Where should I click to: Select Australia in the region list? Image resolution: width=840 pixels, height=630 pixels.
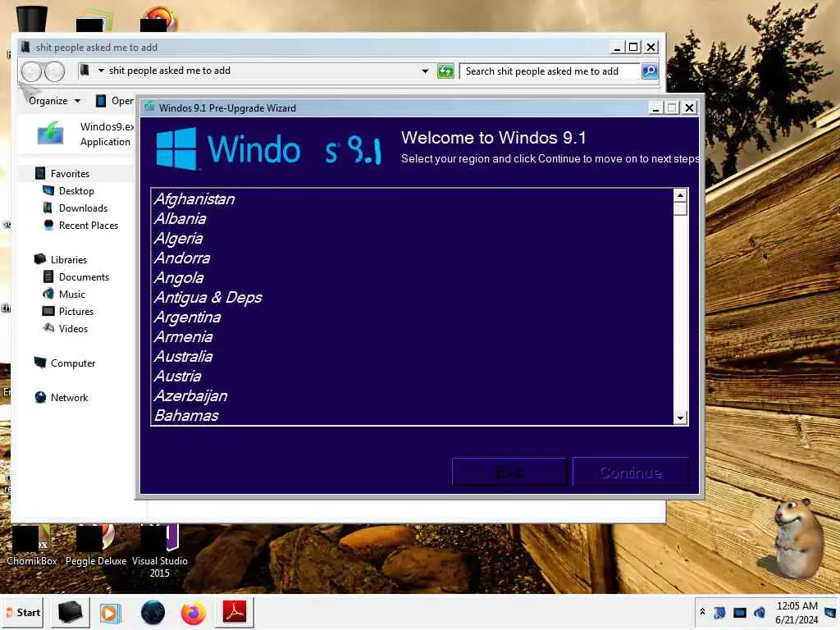click(x=413, y=356)
